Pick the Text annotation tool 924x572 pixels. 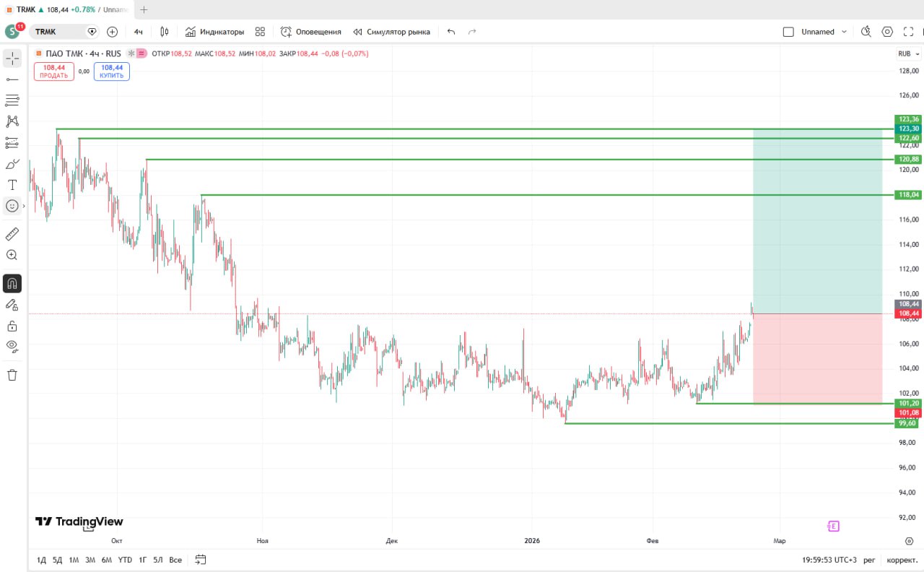[12, 185]
